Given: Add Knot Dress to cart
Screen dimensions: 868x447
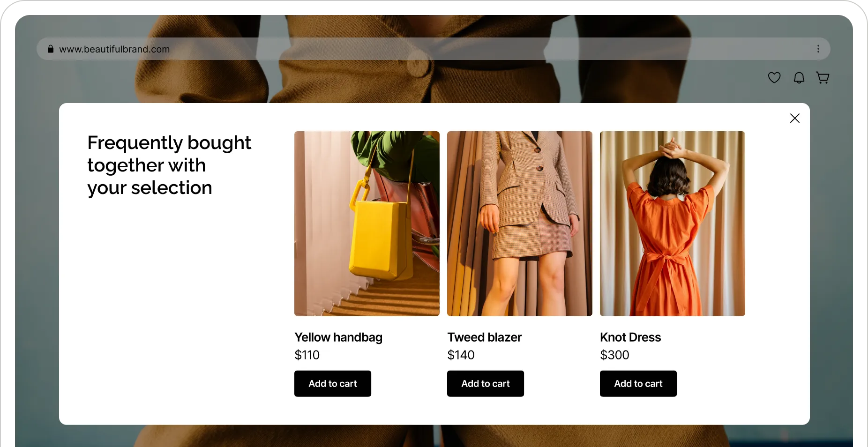Looking at the screenshot, I should point(638,384).
